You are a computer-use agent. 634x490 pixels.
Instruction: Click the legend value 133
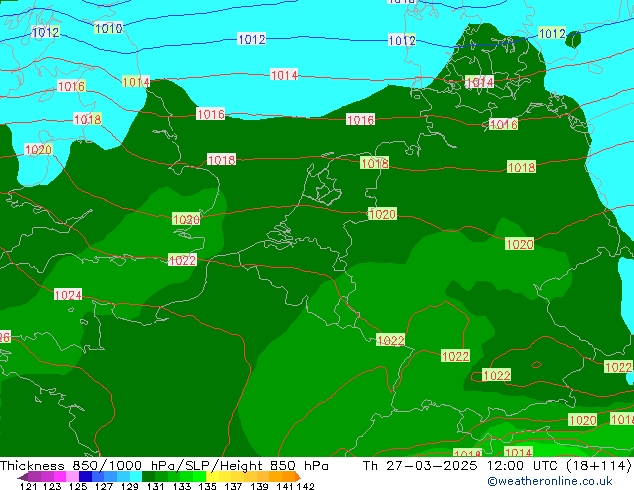click(x=182, y=486)
